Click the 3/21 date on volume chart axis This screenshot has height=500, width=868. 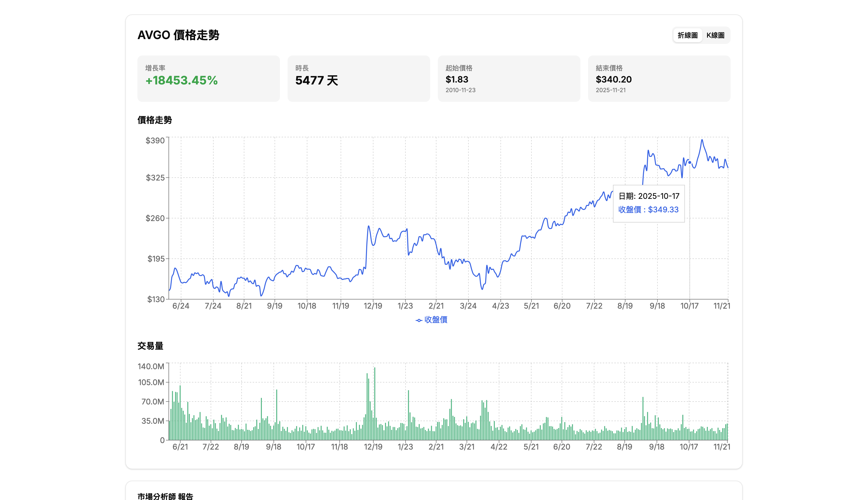(467, 447)
